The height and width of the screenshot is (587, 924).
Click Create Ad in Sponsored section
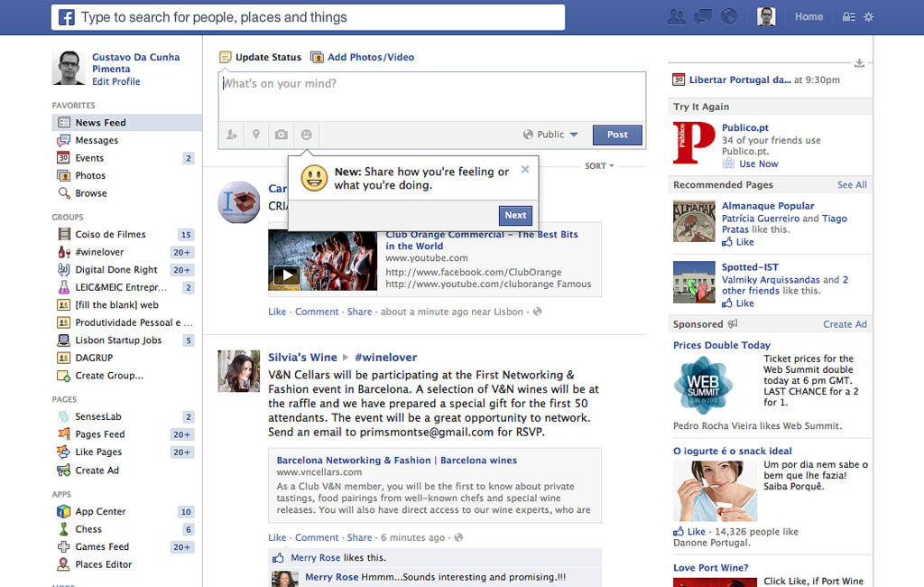pyautogui.click(x=845, y=324)
